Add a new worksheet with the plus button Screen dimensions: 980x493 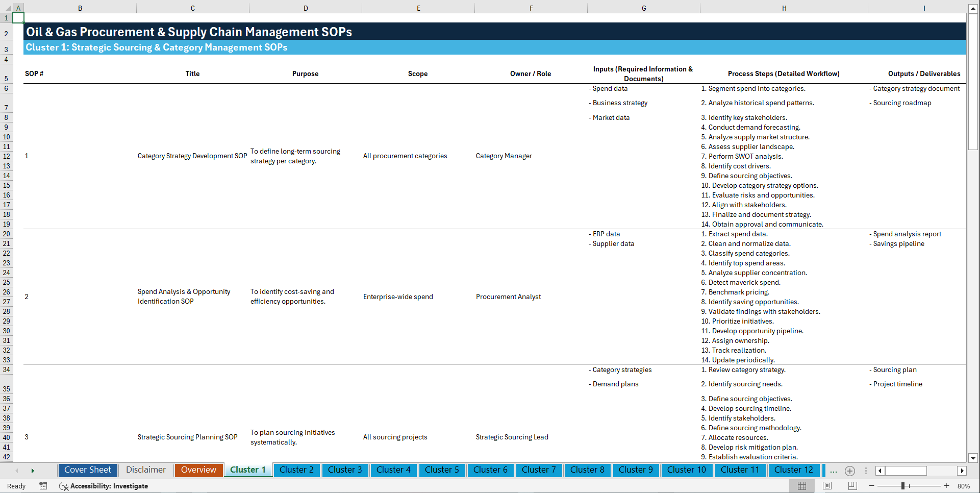pyautogui.click(x=850, y=471)
